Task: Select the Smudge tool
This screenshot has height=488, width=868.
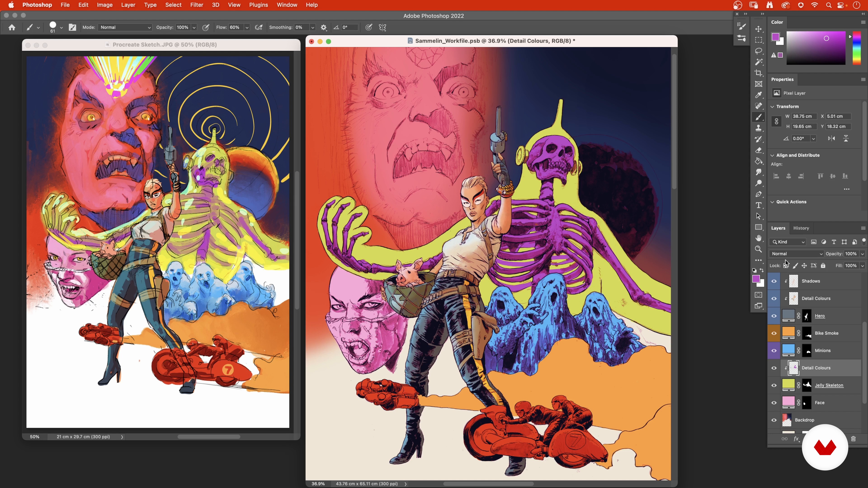Action: (759, 172)
